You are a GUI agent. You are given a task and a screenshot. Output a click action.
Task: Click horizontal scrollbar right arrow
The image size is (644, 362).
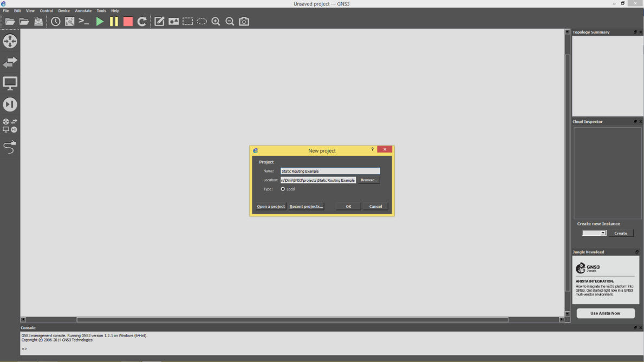(562, 319)
